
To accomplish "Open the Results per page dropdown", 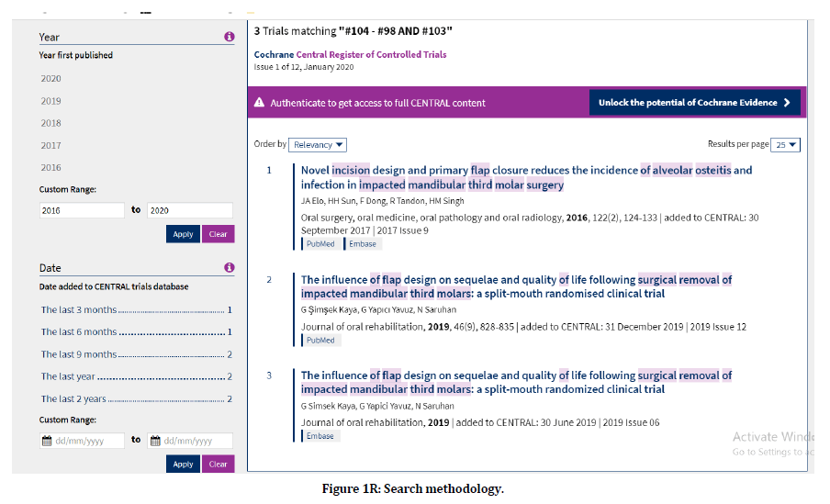I will (x=787, y=145).
